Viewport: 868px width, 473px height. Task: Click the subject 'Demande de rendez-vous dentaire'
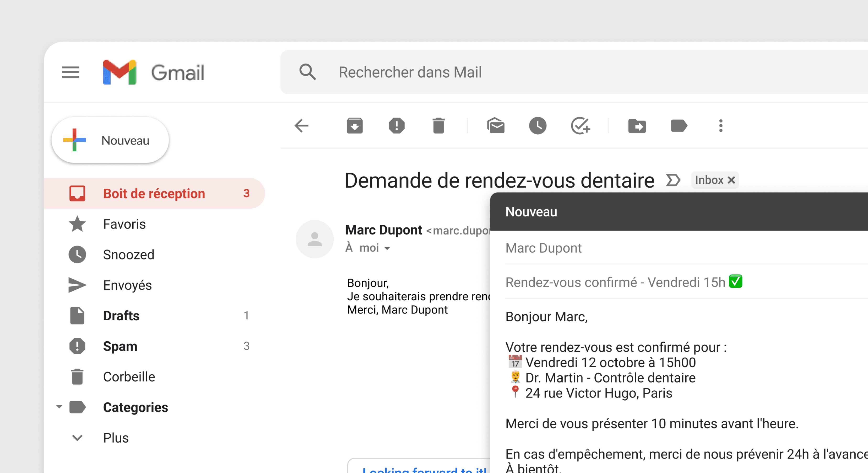pos(499,180)
